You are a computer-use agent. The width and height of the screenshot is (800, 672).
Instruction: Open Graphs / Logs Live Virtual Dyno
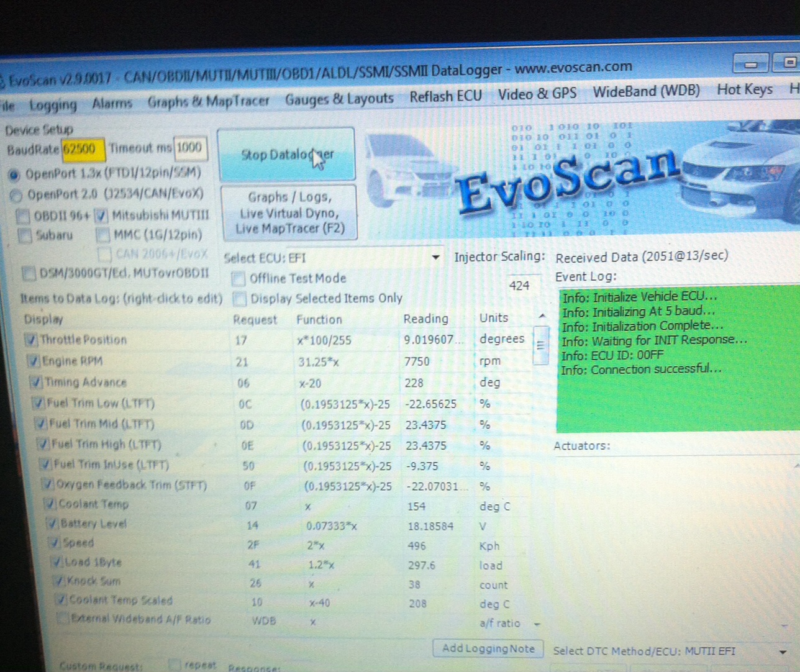(x=289, y=212)
